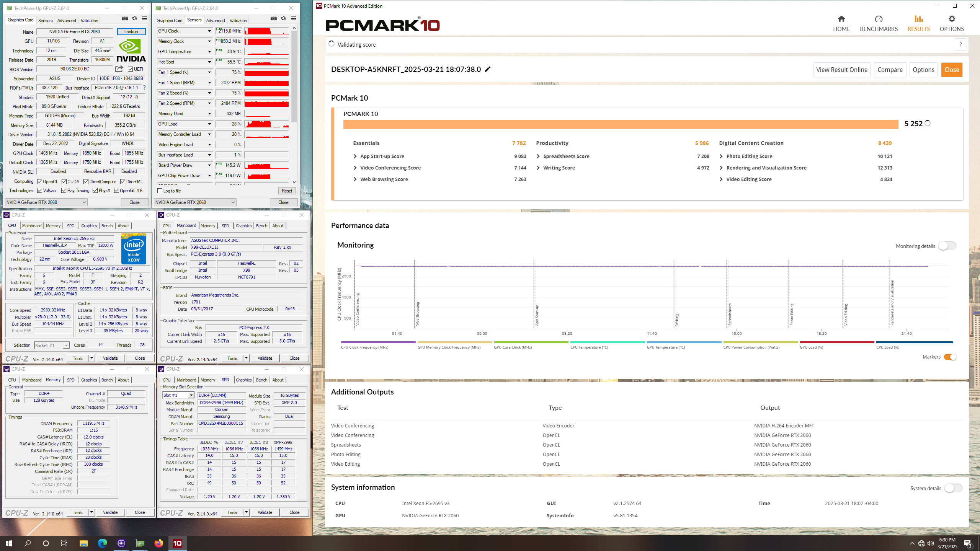The width and height of the screenshot is (980, 551).
Task: Open Windows Start menu
Action: [x=9, y=543]
